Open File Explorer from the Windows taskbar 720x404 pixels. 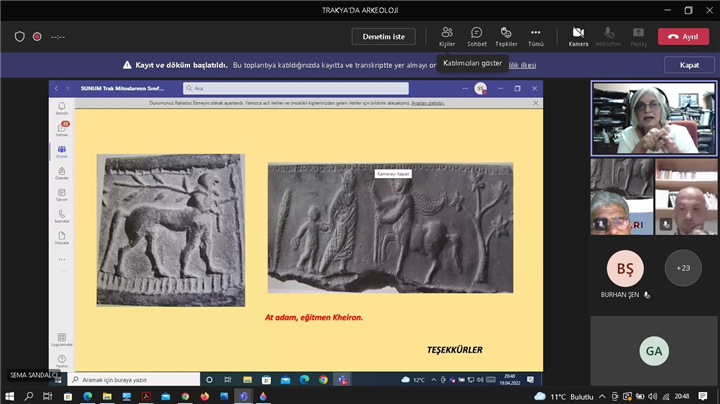[x=107, y=396]
